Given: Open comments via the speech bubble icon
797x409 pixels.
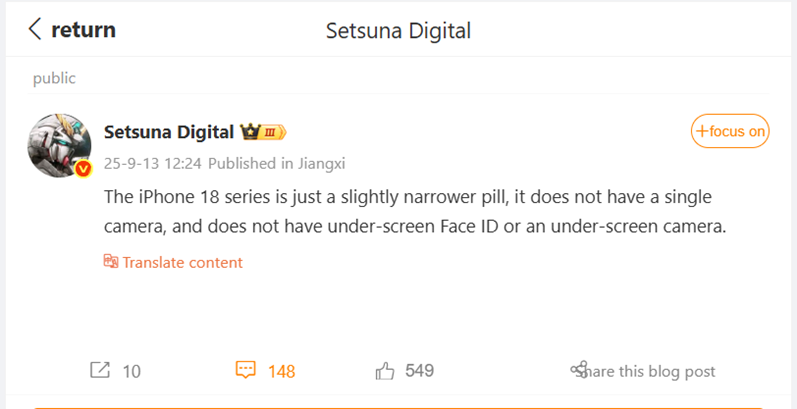Looking at the screenshot, I should pos(245,370).
